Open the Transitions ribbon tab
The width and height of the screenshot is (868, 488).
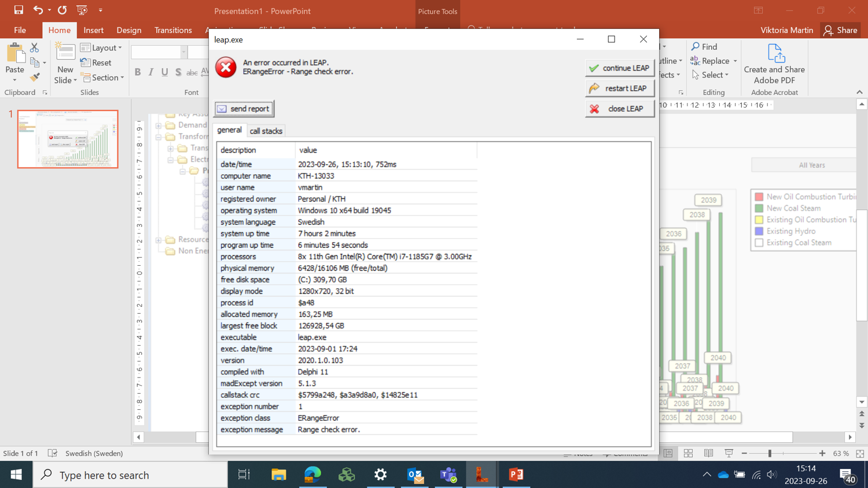pos(173,30)
